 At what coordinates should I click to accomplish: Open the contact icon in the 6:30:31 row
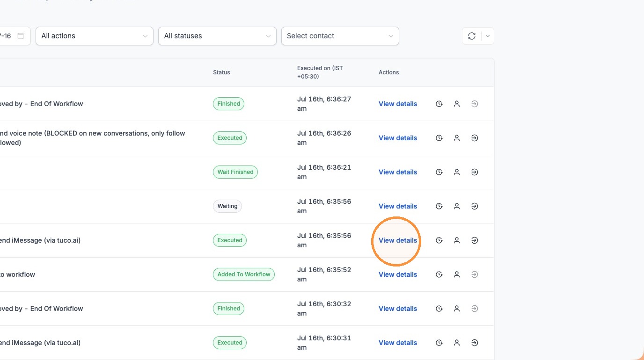click(x=457, y=343)
